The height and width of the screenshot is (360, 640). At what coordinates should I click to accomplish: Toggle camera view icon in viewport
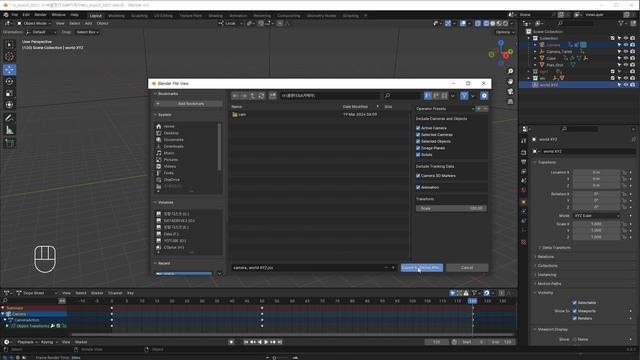pos(510,91)
